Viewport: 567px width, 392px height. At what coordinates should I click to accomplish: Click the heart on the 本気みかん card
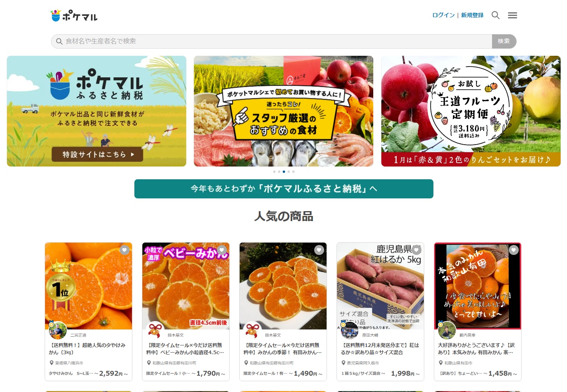(x=514, y=250)
